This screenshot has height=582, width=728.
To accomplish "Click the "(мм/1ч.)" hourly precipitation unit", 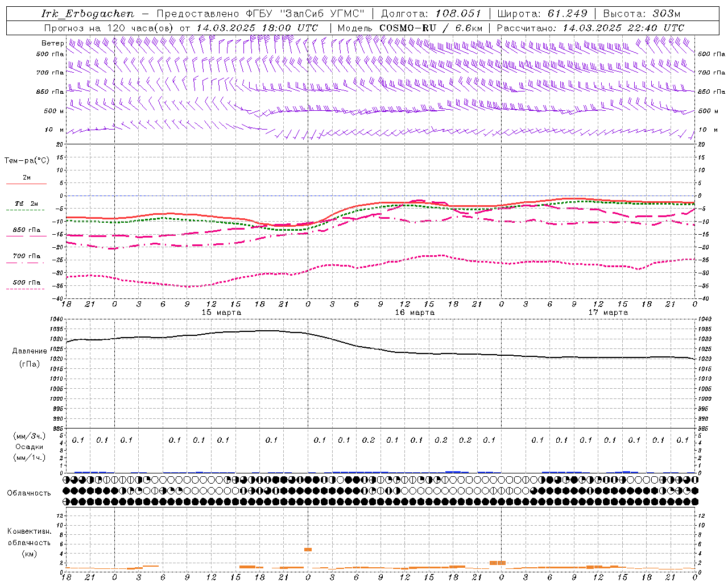I will (x=30, y=458).
